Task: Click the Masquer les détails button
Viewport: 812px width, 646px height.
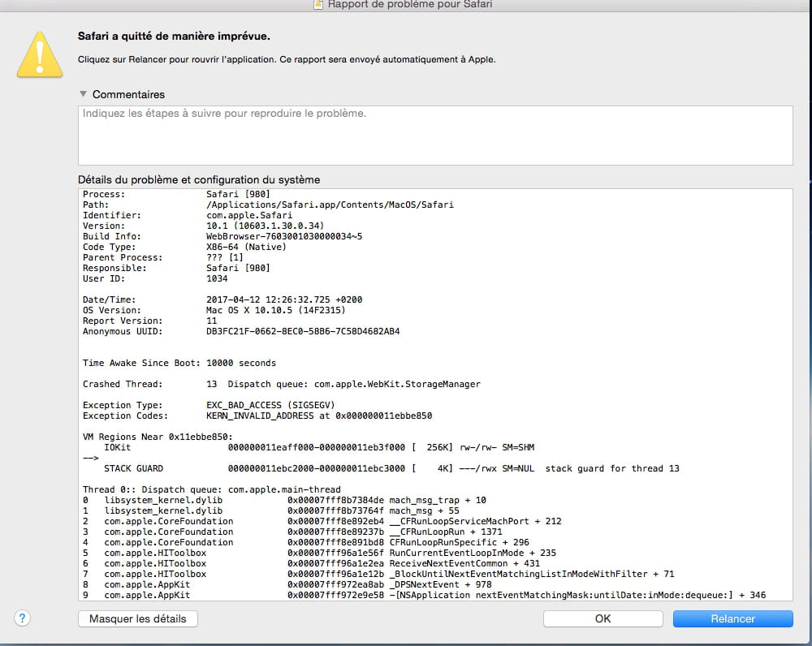Action: [x=138, y=618]
